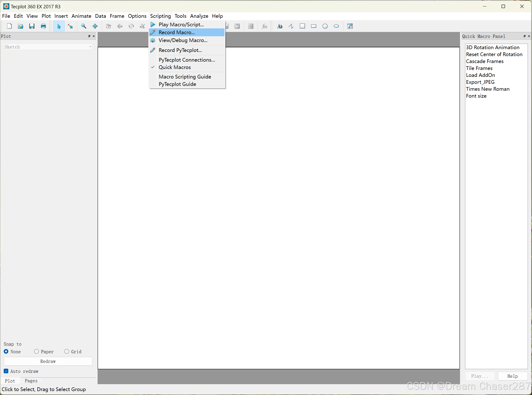532x395 pixels.
Task: Click the New Layout toolbar icon
Action: click(x=9, y=26)
